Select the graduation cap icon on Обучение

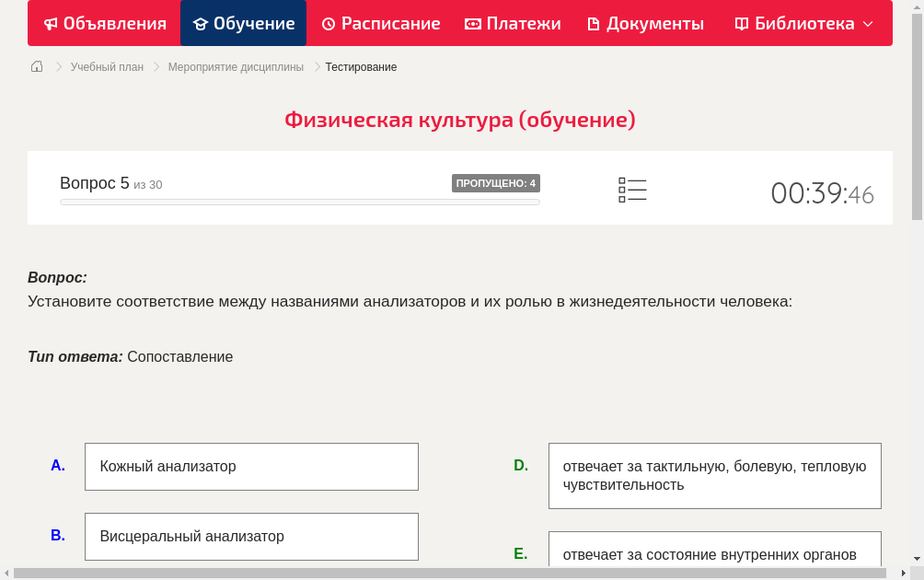click(x=201, y=23)
